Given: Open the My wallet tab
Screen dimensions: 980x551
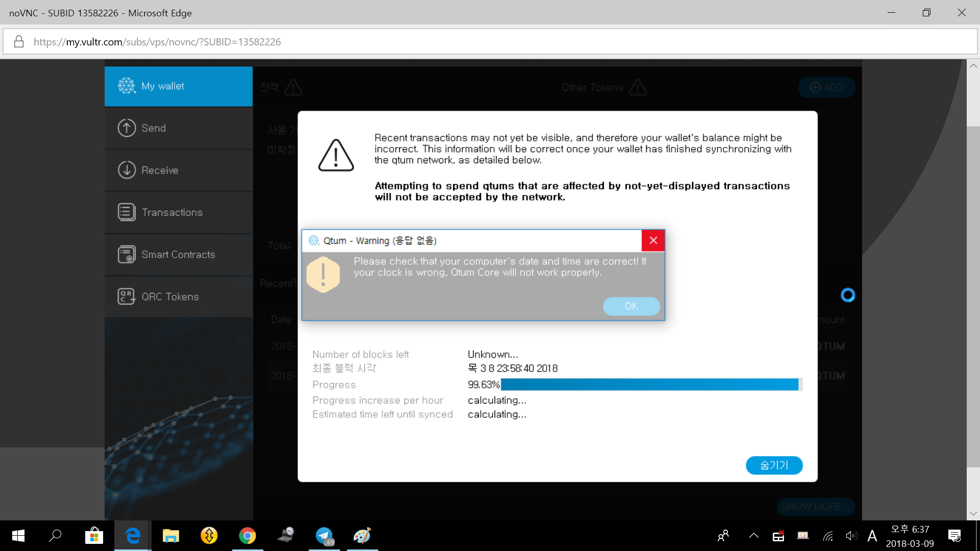Looking at the screenshot, I should [179, 86].
